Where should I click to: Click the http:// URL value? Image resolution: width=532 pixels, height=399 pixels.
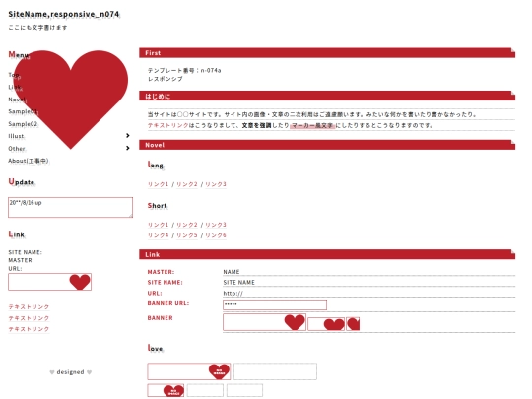[233, 294]
